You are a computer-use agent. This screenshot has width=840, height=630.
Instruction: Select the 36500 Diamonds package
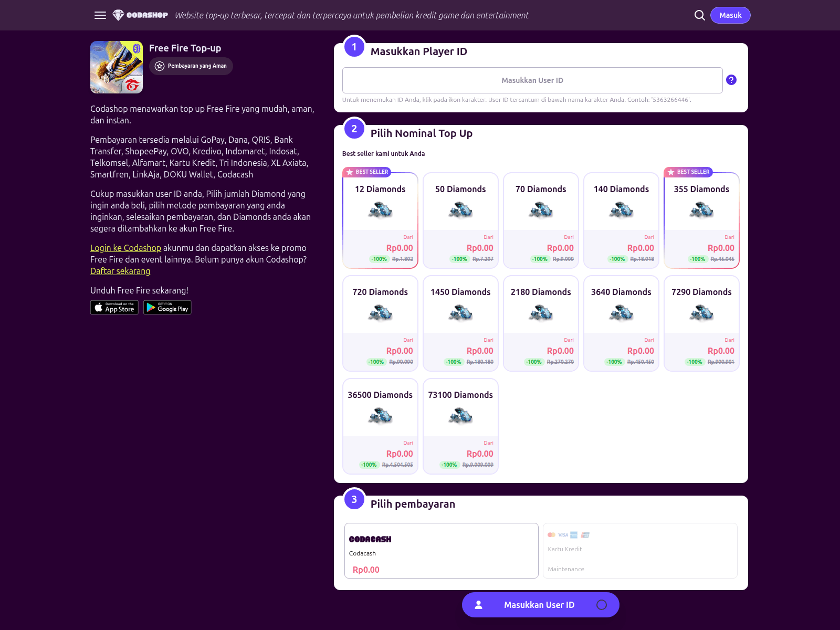(x=380, y=426)
